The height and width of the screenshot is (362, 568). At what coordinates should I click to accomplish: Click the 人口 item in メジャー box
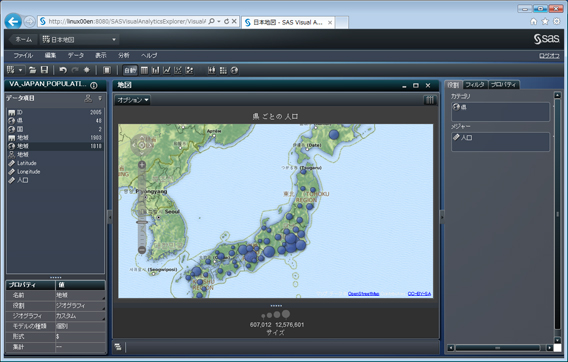(463, 138)
